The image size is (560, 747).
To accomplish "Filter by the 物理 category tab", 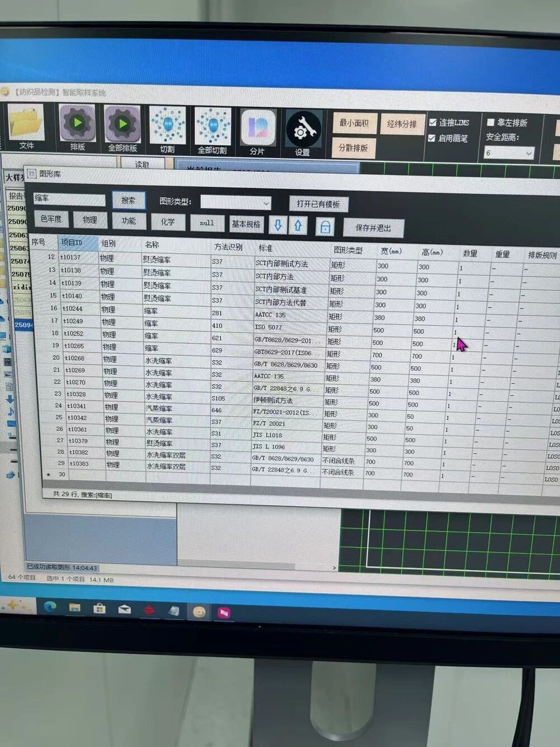I will [89, 220].
